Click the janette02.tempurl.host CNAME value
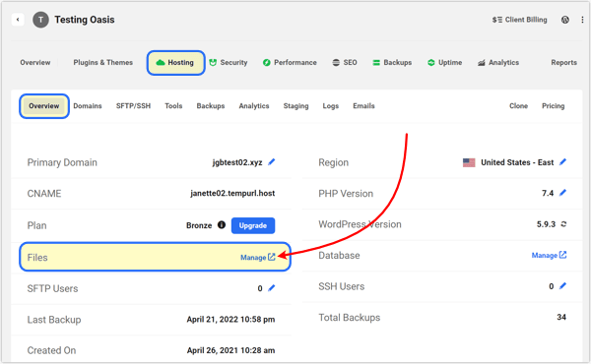The image size is (591, 364). click(232, 194)
